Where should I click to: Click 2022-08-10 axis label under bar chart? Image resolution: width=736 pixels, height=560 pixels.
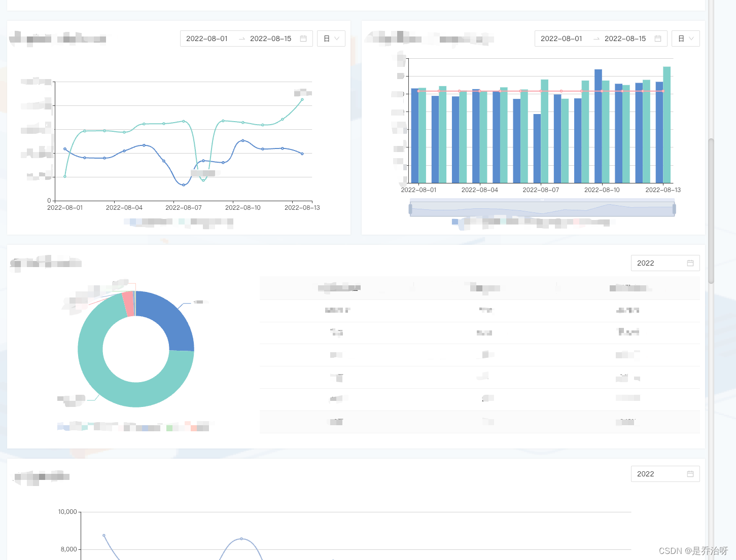click(x=602, y=190)
